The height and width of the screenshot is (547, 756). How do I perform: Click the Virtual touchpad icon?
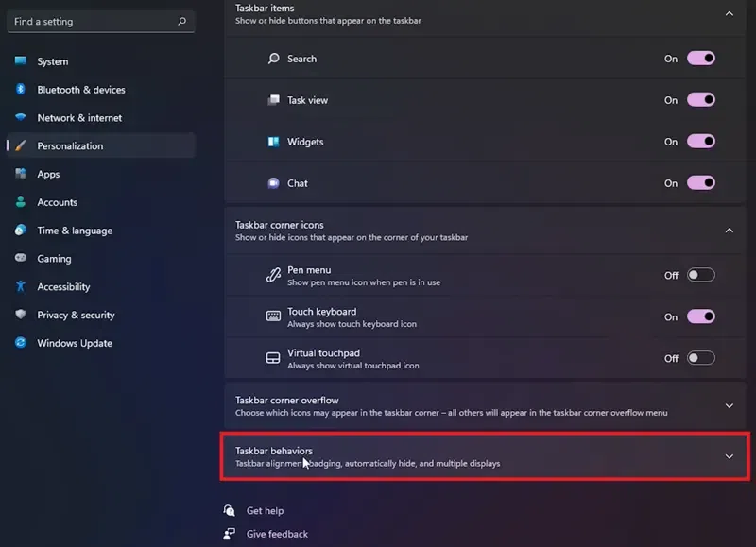click(x=273, y=358)
